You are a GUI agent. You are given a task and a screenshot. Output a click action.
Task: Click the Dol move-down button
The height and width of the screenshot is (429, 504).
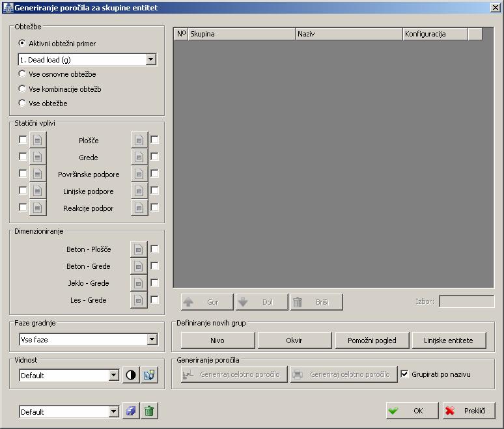click(x=262, y=302)
